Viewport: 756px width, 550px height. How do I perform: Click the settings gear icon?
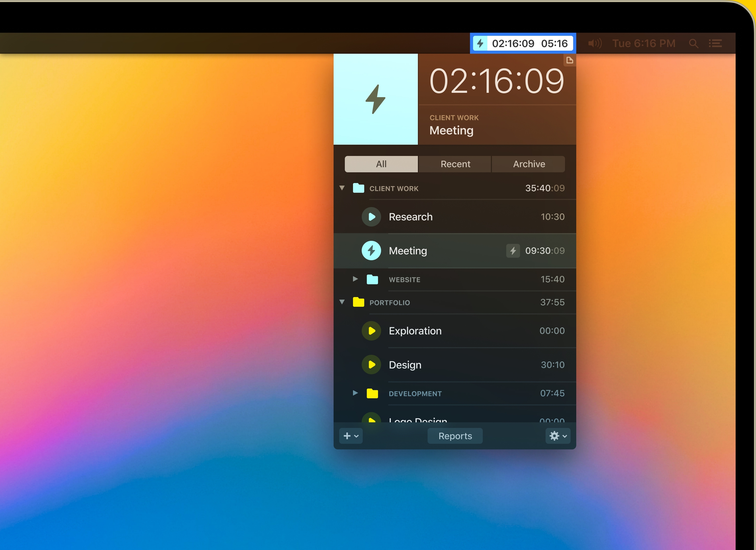coord(554,435)
